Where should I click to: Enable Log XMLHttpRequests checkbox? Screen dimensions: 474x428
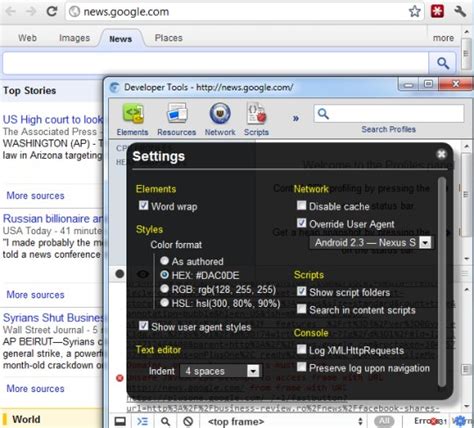click(x=301, y=350)
